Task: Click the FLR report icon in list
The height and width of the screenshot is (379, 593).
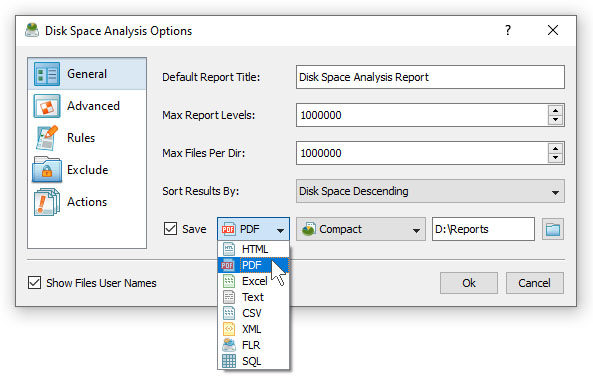Action: pyautogui.click(x=229, y=345)
